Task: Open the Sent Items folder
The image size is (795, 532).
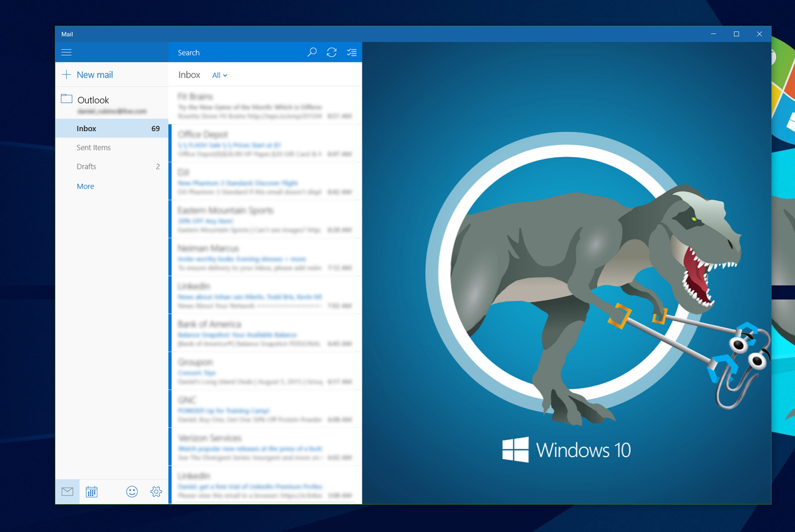Action: (x=93, y=147)
